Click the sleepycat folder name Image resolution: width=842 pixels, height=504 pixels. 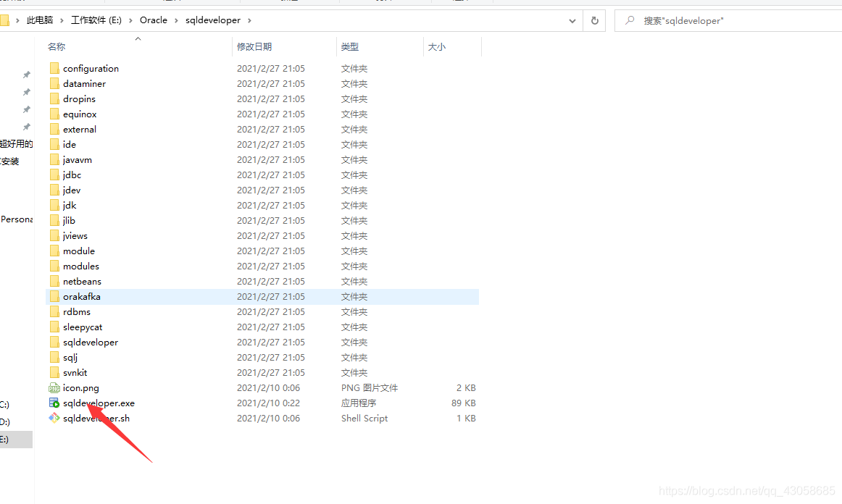coord(83,327)
